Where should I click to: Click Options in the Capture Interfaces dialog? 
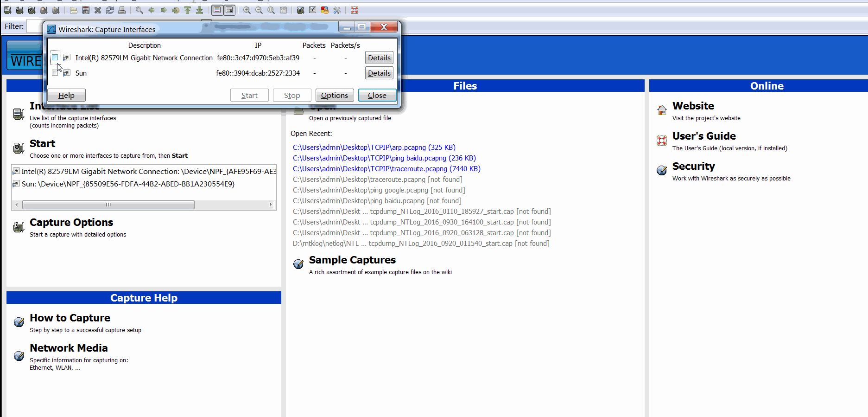pos(335,95)
